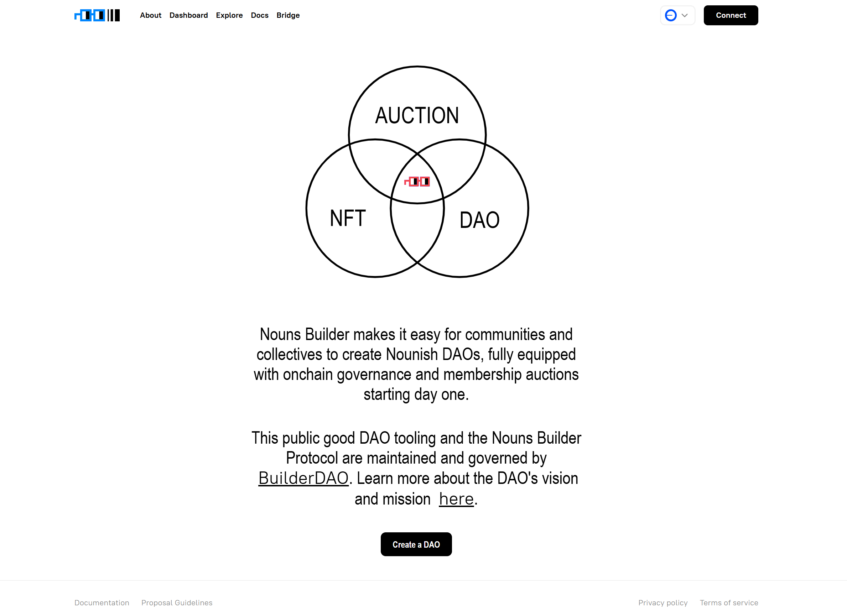Select the blue network chain icon
The width and height of the screenshot is (847, 616).
click(670, 15)
